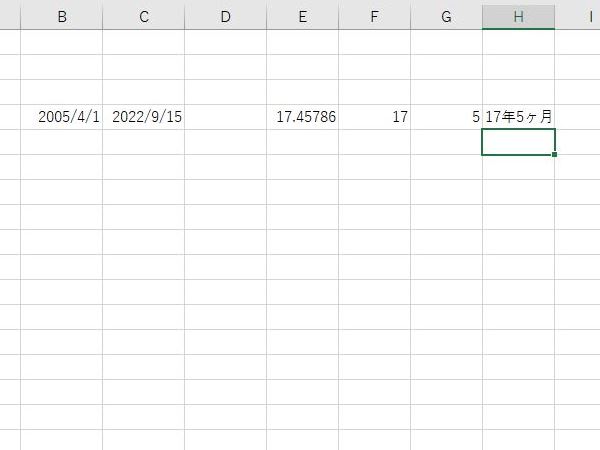Click the empty cell directly below 2005/4/1
This screenshot has width=600, height=450.
point(62,142)
